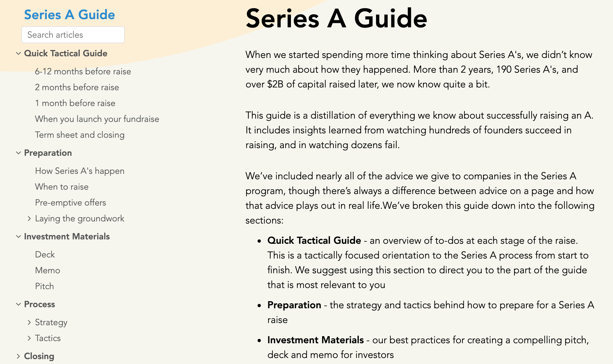Expand the Laying the groundwork chevron

[29, 219]
